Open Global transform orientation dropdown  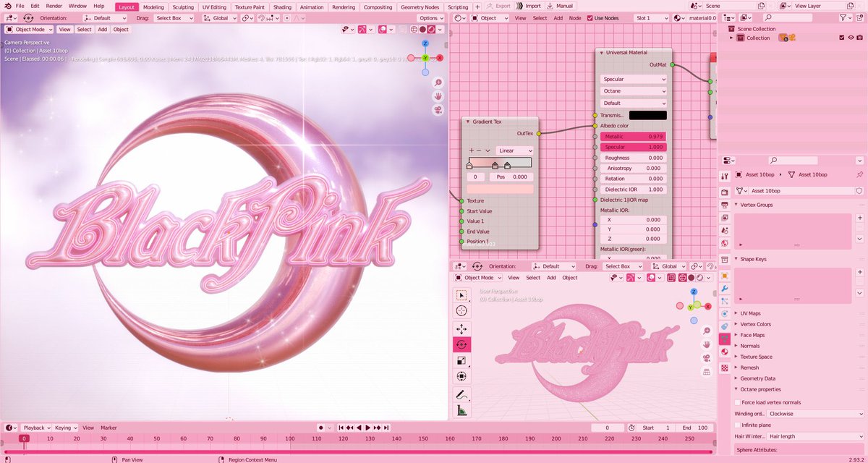[221, 18]
